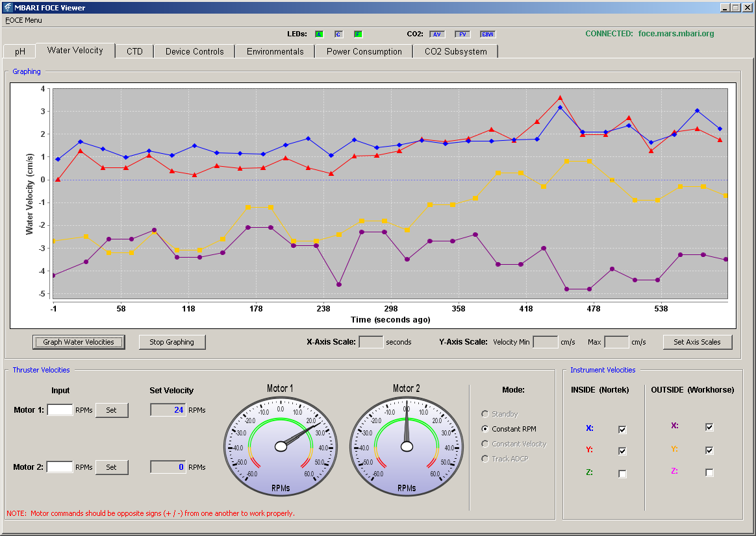Click the CO2 AV status indicator

pos(437,34)
